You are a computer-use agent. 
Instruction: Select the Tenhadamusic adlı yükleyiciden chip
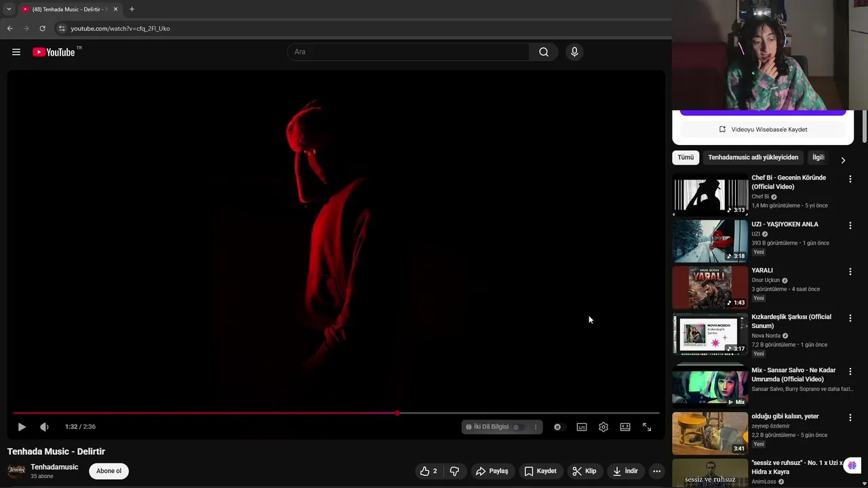click(x=753, y=157)
